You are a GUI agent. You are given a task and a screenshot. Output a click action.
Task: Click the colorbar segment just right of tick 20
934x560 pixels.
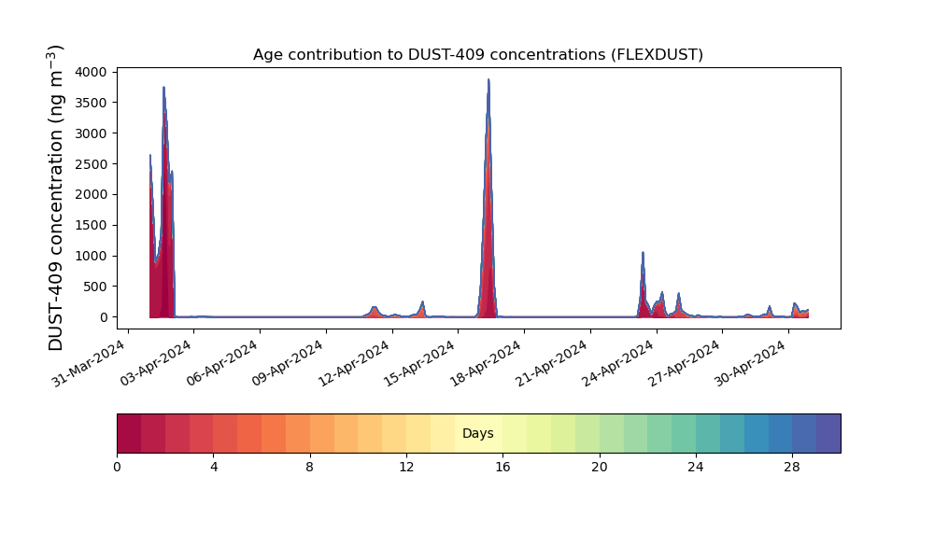(x=612, y=433)
